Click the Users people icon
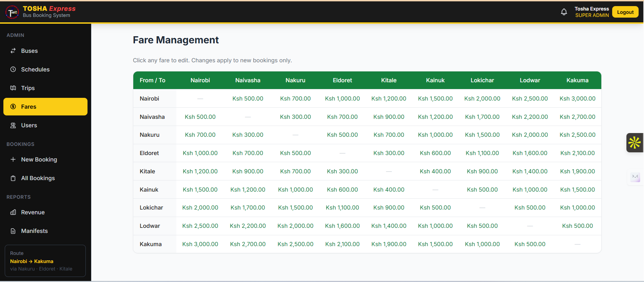Viewport: 644px width, 282px height. 13,125
